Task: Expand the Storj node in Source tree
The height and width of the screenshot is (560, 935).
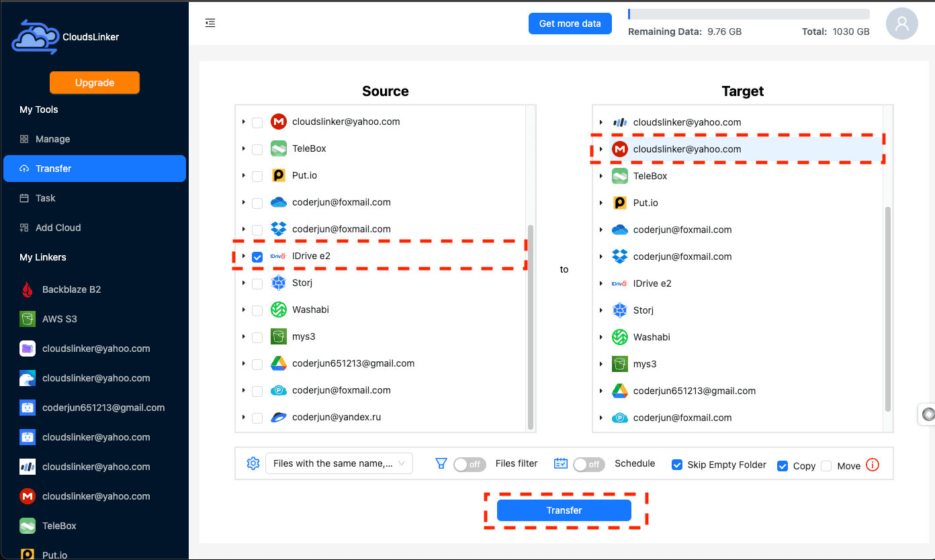Action: 243,283
